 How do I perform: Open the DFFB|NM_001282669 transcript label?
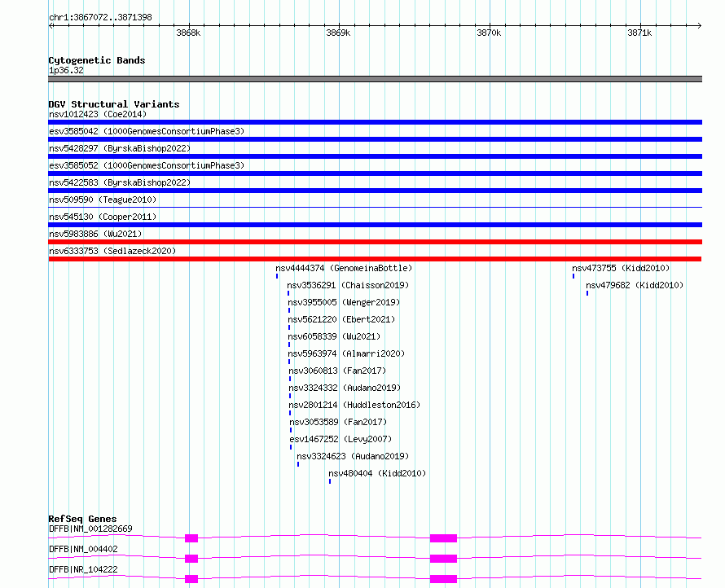pyautogui.click(x=90, y=529)
